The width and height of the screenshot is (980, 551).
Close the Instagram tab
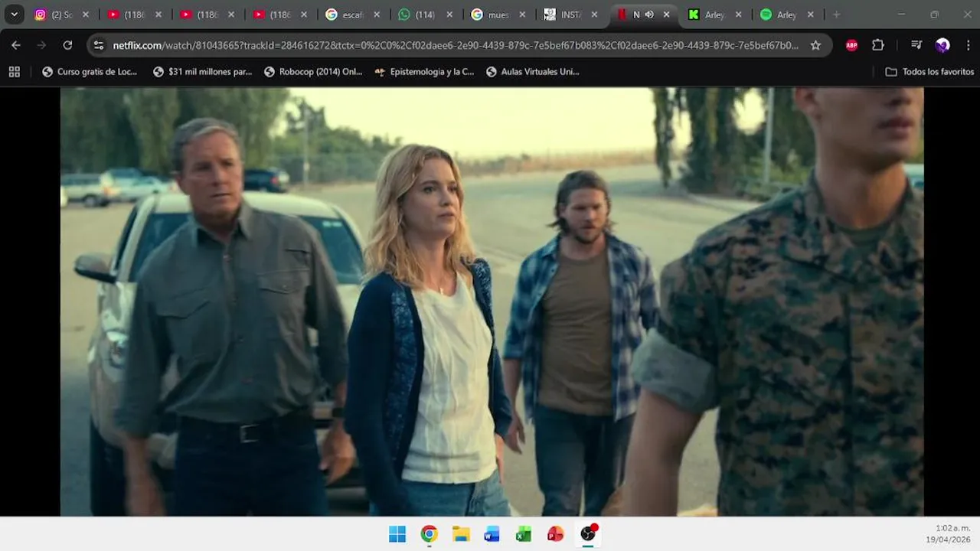(x=86, y=15)
